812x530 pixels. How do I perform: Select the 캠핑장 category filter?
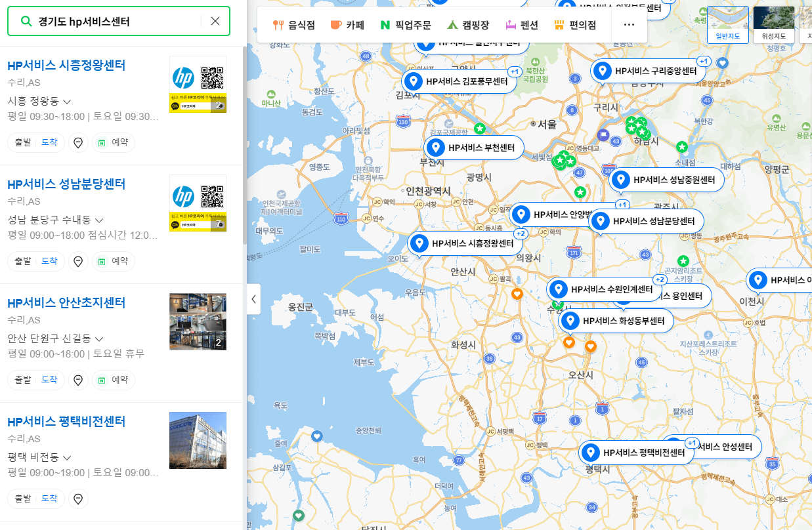pyautogui.click(x=468, y=25)
